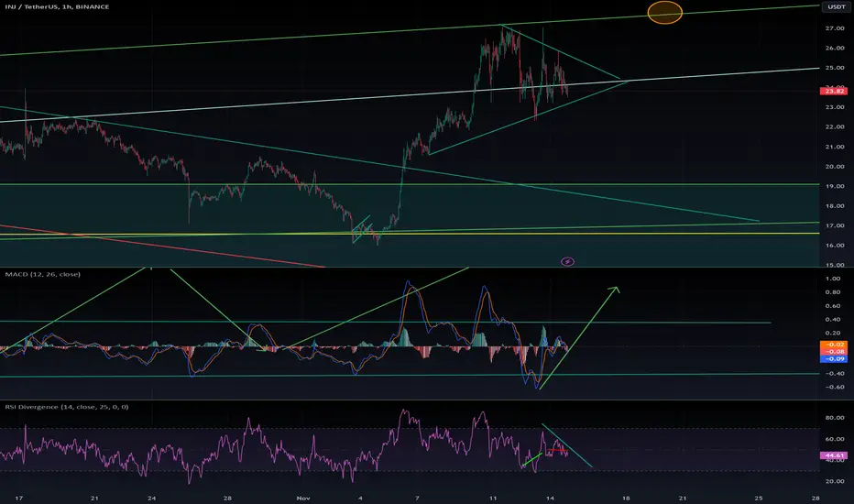Click the 0.60 MACD scale label
The width and height of the screenshot is (854, 504).
click(x=833, y=306)
